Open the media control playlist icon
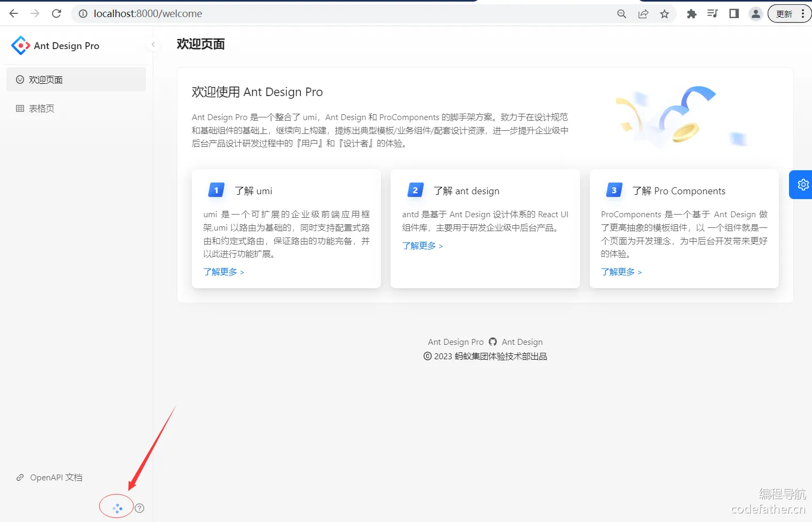 tap(713, 14)
